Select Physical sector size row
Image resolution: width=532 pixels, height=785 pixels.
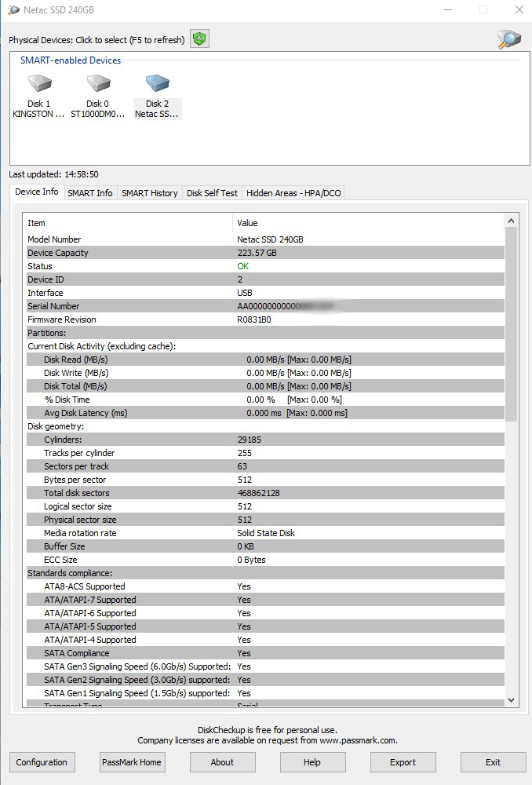click(264, 520)
